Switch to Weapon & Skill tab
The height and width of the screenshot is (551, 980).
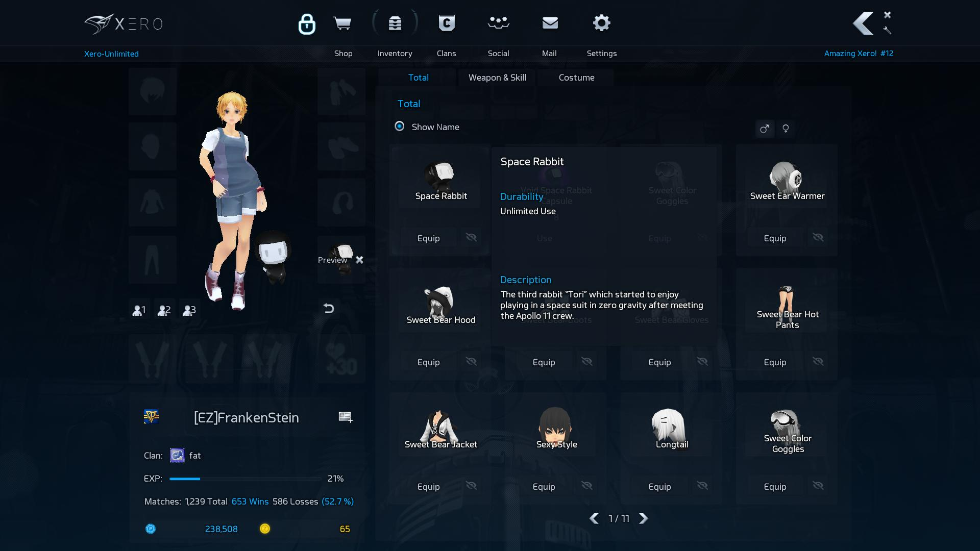(497, 78)
